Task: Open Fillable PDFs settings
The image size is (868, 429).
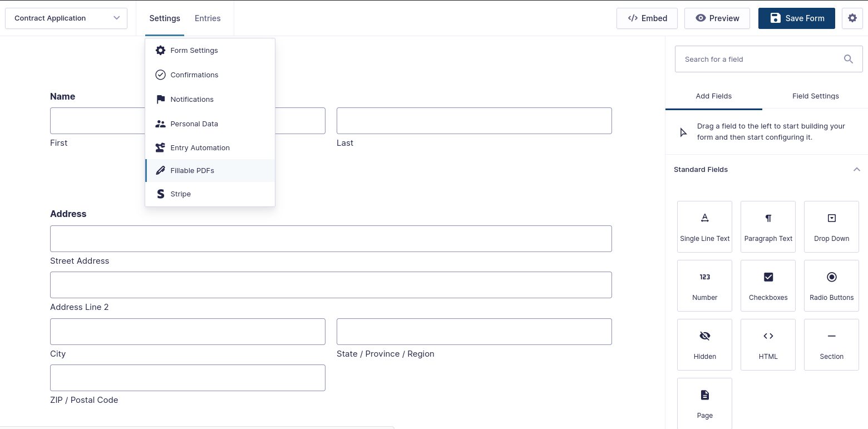Action: pos(192,170)
